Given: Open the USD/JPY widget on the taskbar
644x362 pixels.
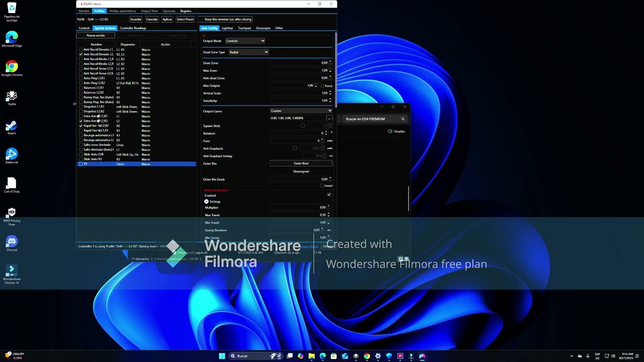Looking at the screenshot, I should click(x=14, y=355).
